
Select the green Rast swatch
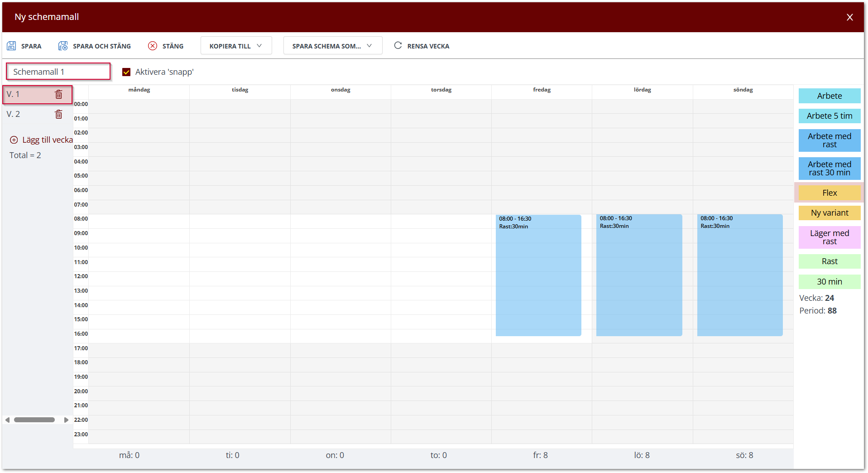click(x=830, y=261)
